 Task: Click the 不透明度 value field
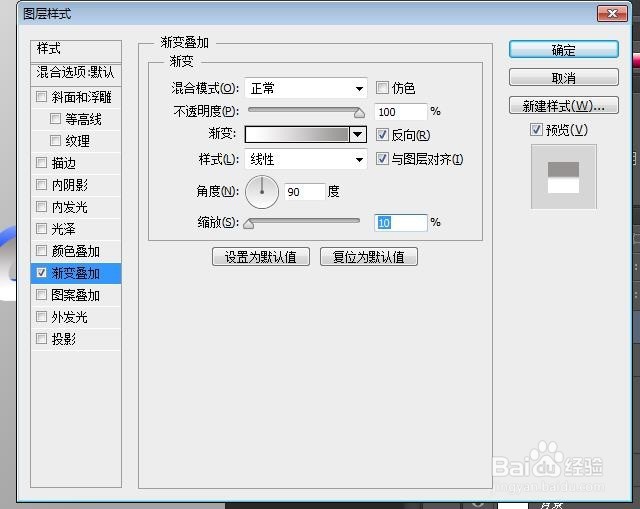click(x=400, y=112)
